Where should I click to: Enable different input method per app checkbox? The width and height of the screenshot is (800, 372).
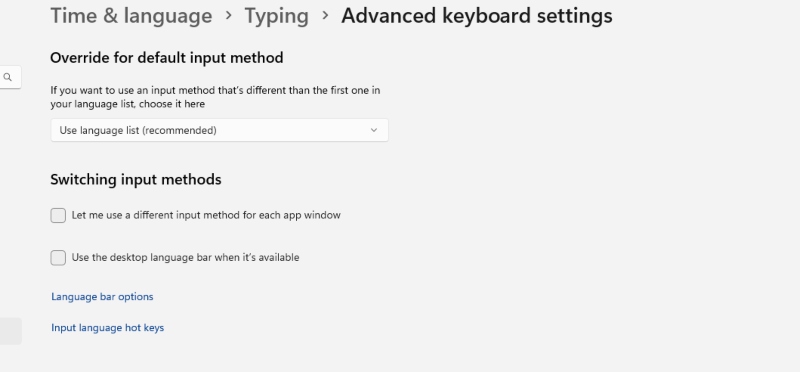[58, 215]
